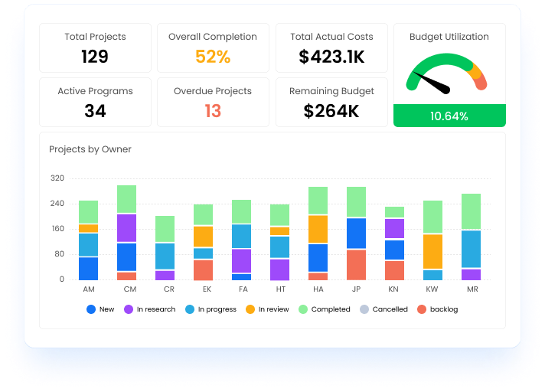Select the EK owner axis label
The height and width of the screenshot is (392, 545).
pyautogui.click(x=207, y=289)
